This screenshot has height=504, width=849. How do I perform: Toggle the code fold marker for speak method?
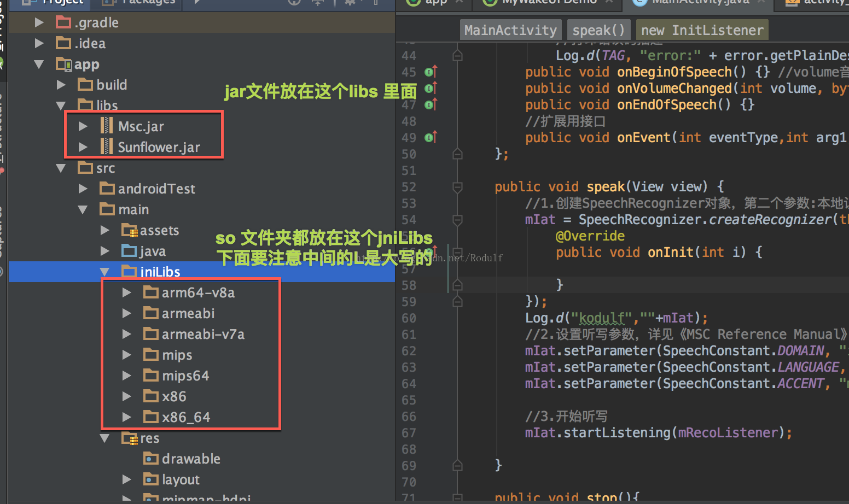click(458, 187)
